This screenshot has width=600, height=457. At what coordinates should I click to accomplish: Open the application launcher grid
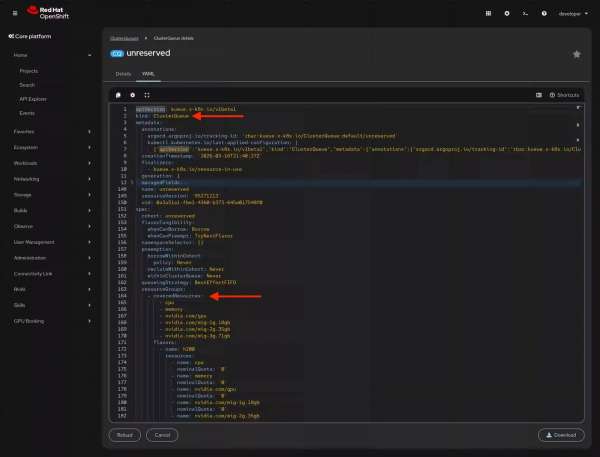[x=488, y=13]
